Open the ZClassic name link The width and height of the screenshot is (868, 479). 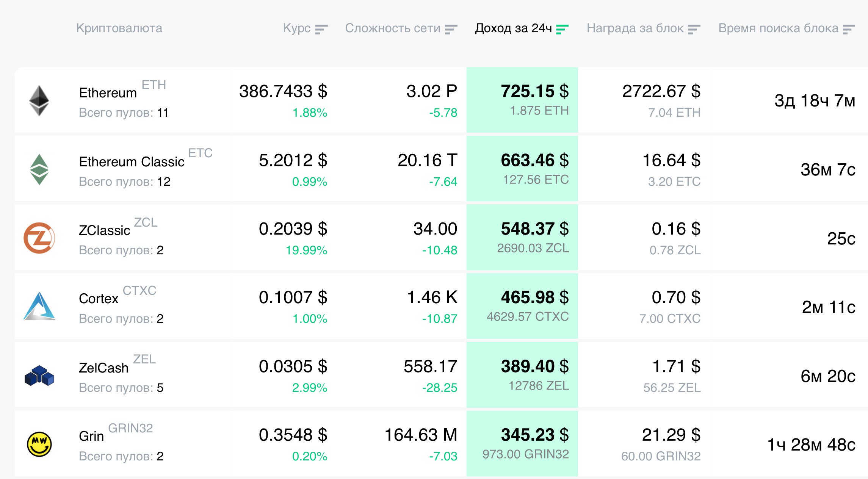pos(104,230)
